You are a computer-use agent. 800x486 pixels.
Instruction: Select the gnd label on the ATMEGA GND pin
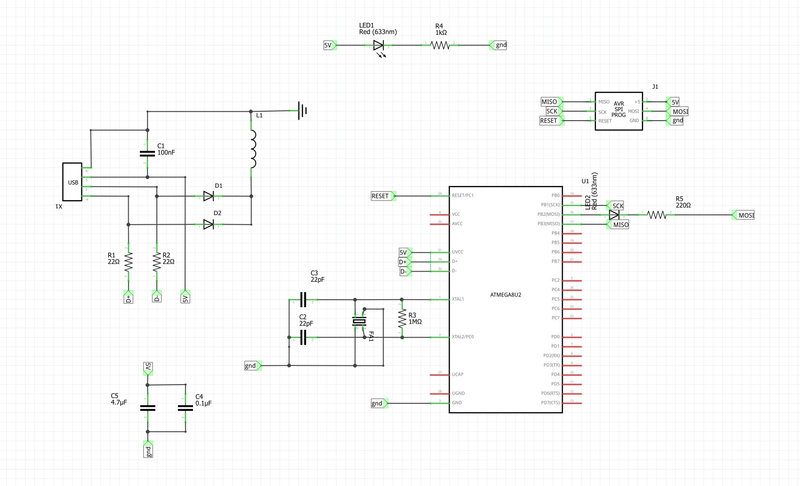pos(378,403)
